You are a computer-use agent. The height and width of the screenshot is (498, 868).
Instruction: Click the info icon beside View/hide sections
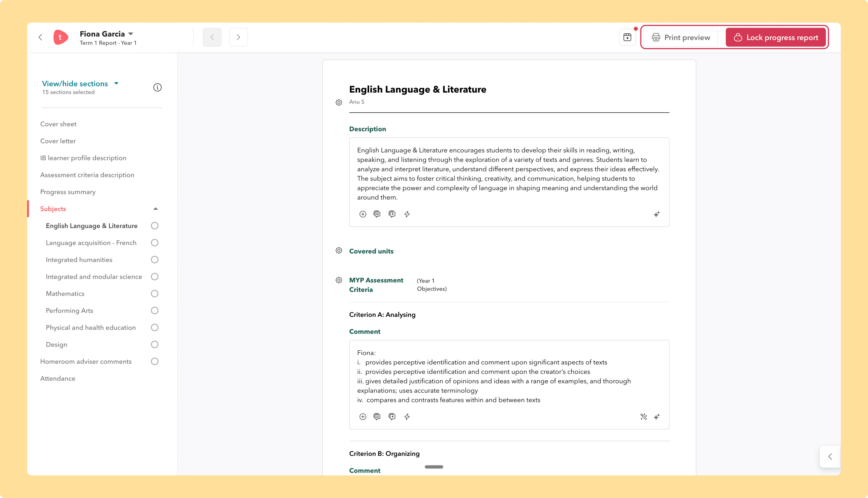click(157, 88)
